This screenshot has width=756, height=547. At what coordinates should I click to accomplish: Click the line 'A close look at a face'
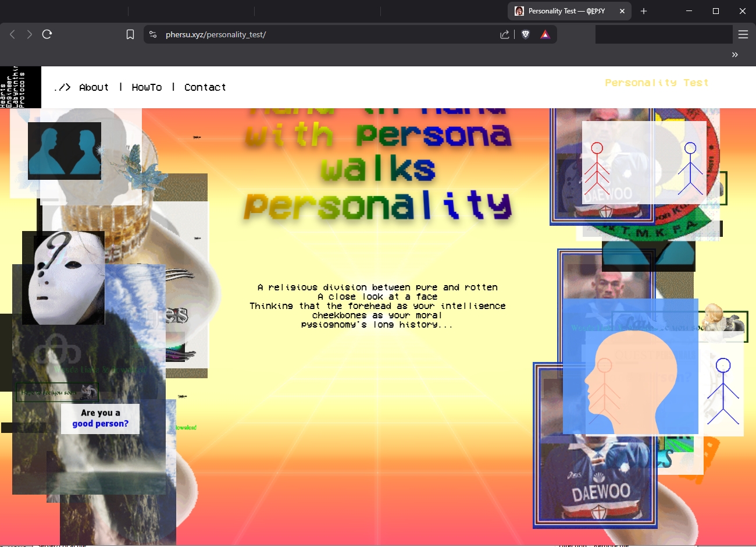tap(377, 297)
